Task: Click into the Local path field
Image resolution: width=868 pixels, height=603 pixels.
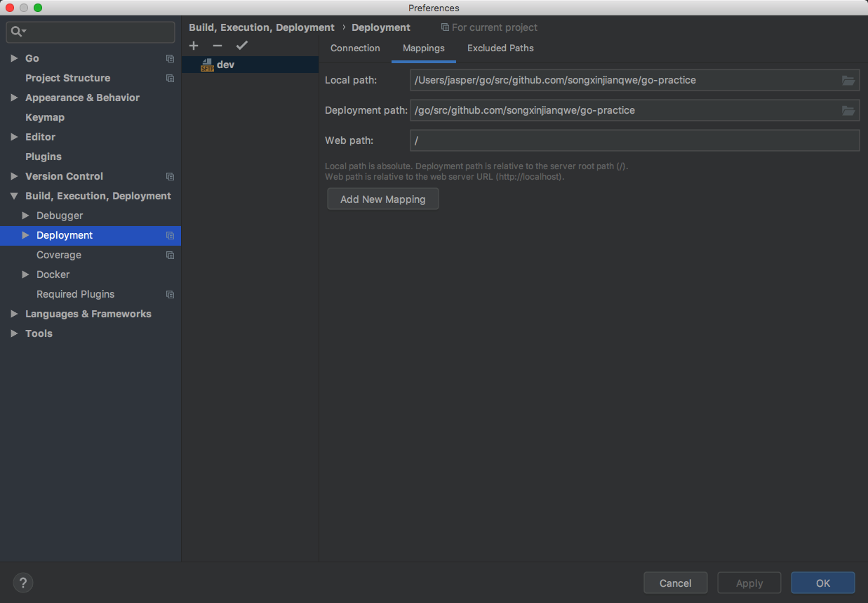Action: [635, 80]
